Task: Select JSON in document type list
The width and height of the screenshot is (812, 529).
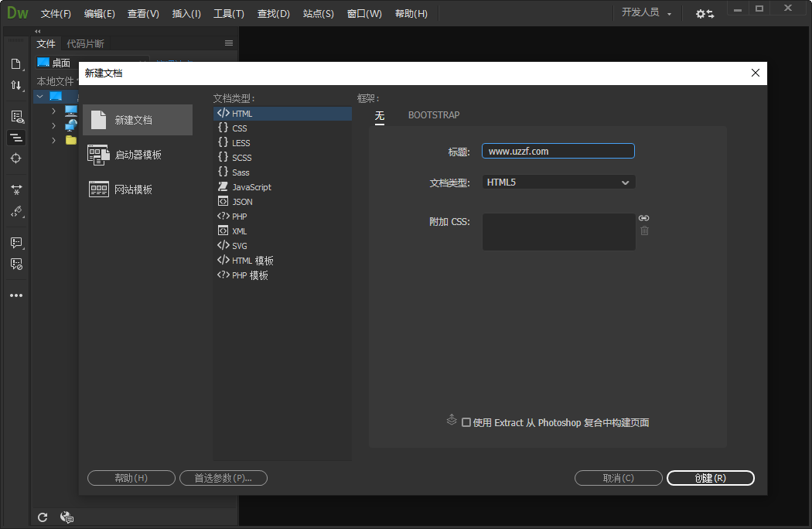Action: pyautogui.click(x=283, y=202)
